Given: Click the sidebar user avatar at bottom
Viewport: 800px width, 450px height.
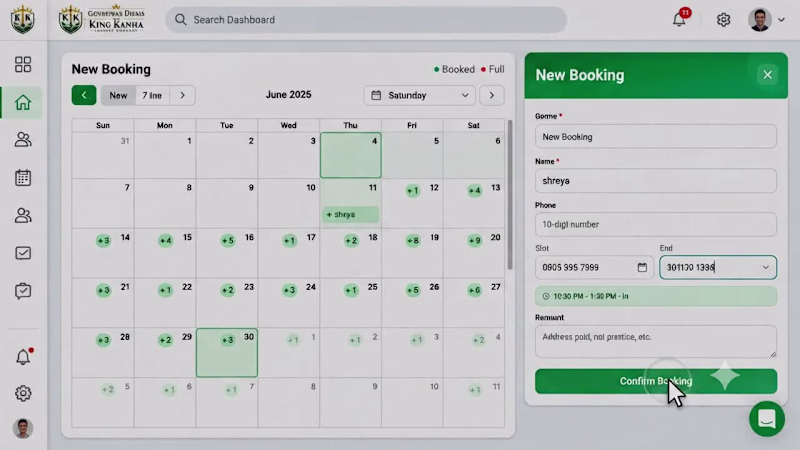Looking at the screenshot, I should click(x=23, y=429).
